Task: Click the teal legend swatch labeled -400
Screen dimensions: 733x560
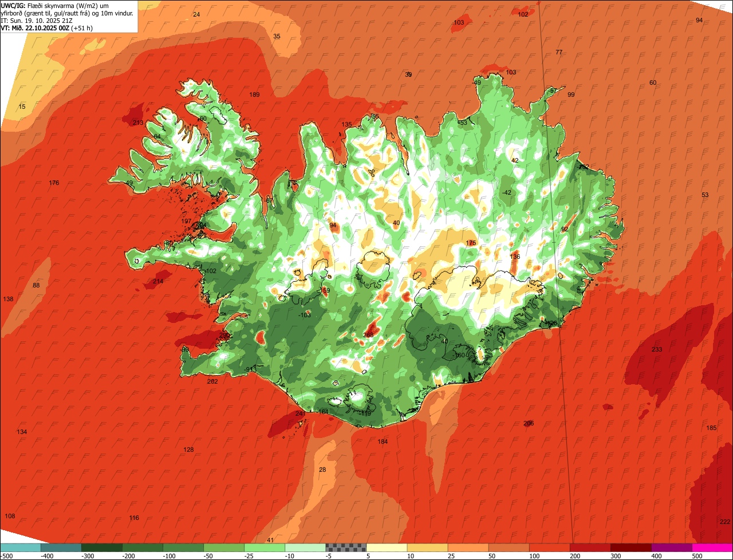Action: tap(61, 547)
